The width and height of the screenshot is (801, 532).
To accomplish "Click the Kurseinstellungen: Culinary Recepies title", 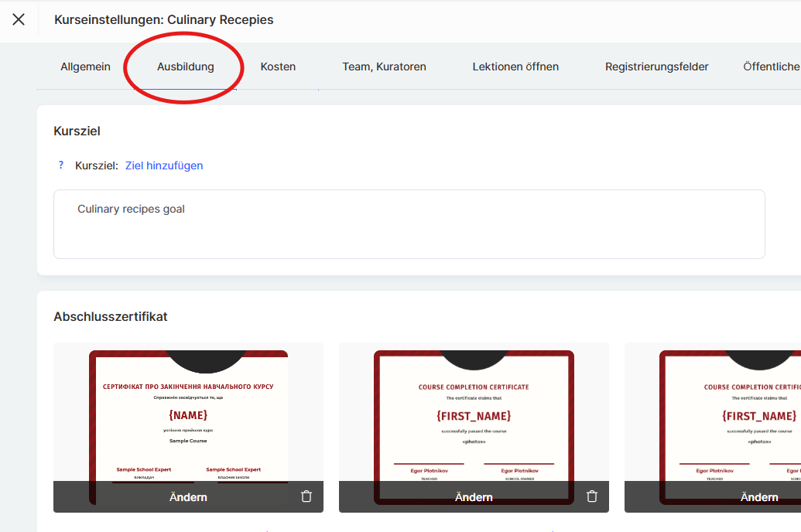I will [163, 20].
